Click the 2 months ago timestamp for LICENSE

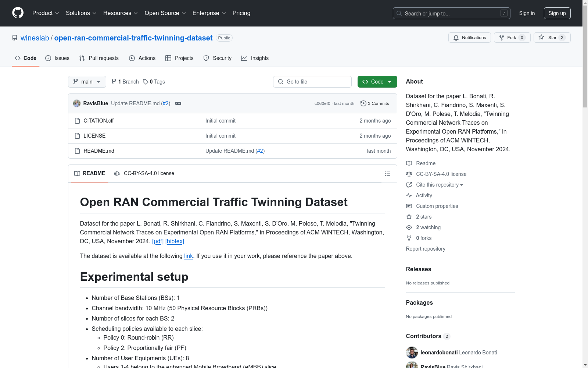pyautogui.click(x=375, y=136)
